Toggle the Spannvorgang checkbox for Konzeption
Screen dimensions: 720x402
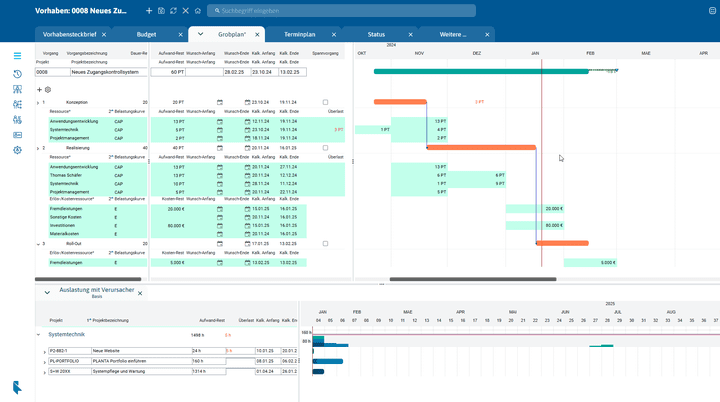click(x=325, y=102)
